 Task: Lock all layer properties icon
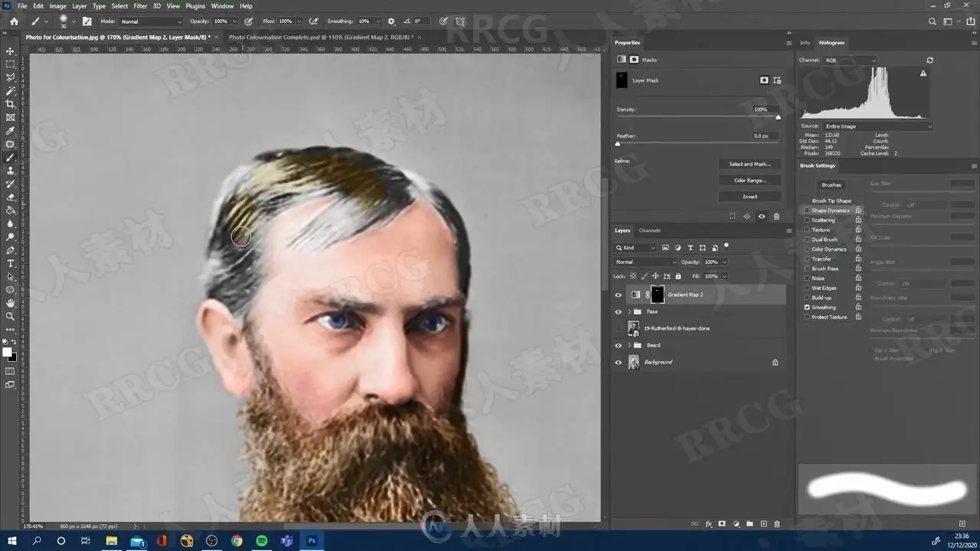coord(679,276)
